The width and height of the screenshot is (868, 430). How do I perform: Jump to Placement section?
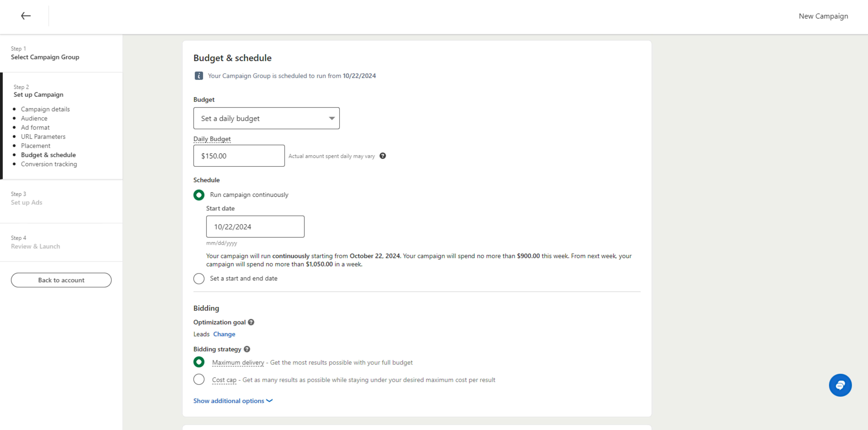pos(35,146)
